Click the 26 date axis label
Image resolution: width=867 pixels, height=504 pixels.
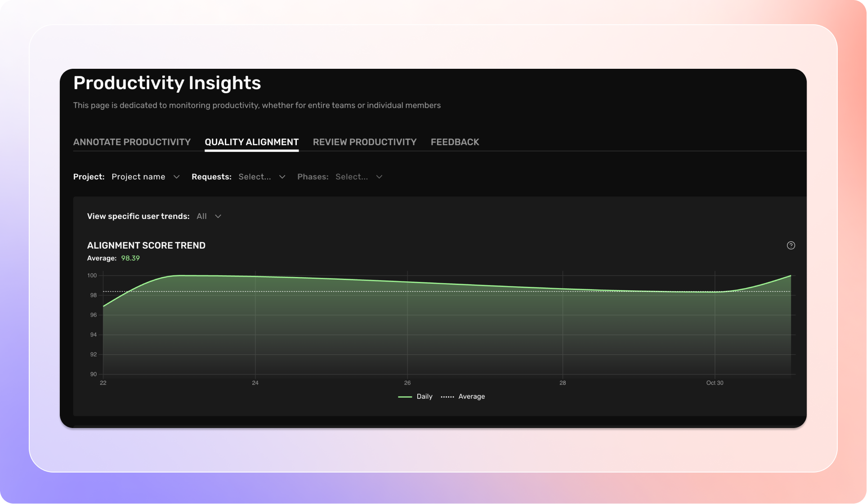coord(407,383)
